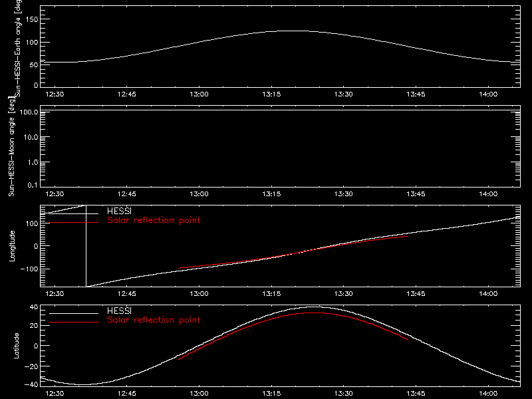Screen dimensions: 532x399
Task: Click 13:00 time label under Moon angle plot
Action: pyautogui.click(x=199, y=194)
